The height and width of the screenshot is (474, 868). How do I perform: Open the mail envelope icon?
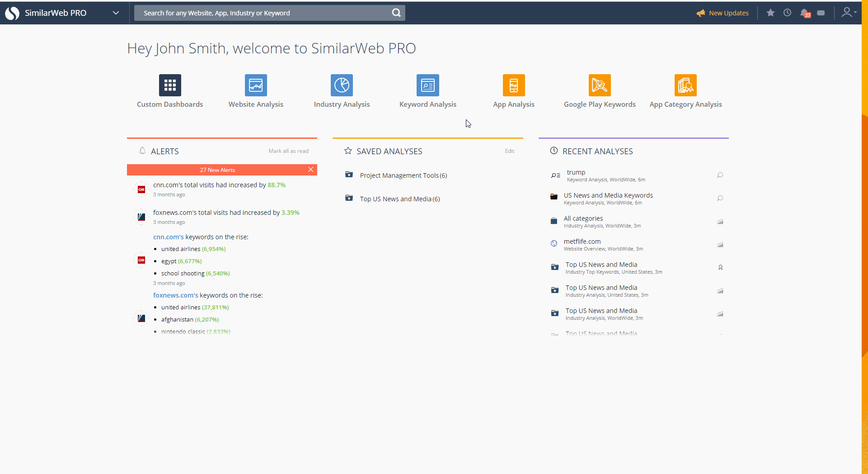point(821,13)
